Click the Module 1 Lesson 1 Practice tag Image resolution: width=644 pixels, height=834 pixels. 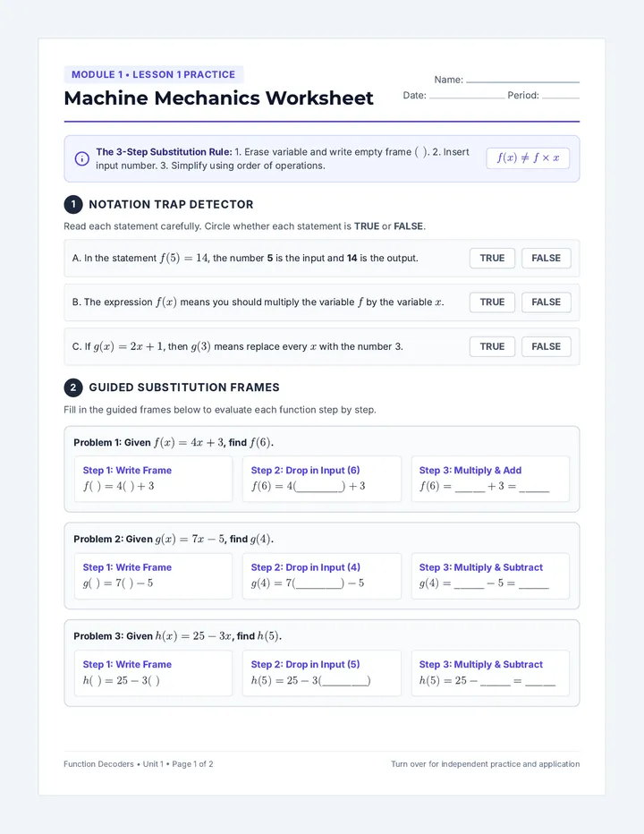154,74
